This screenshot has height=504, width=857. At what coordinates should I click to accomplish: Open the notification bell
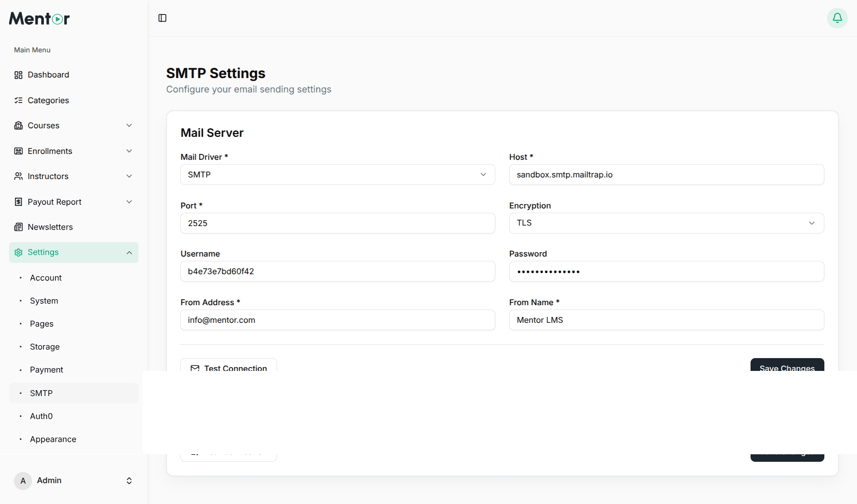[837, 18]
